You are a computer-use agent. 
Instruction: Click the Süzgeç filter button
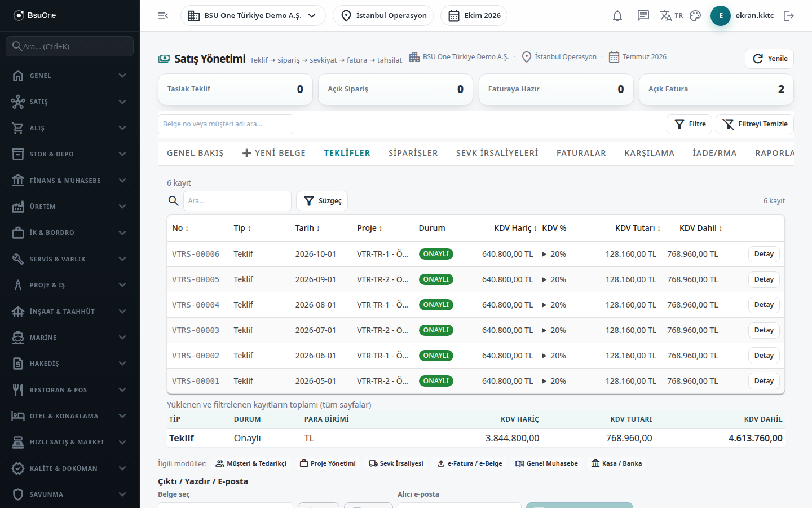(322, 201)
